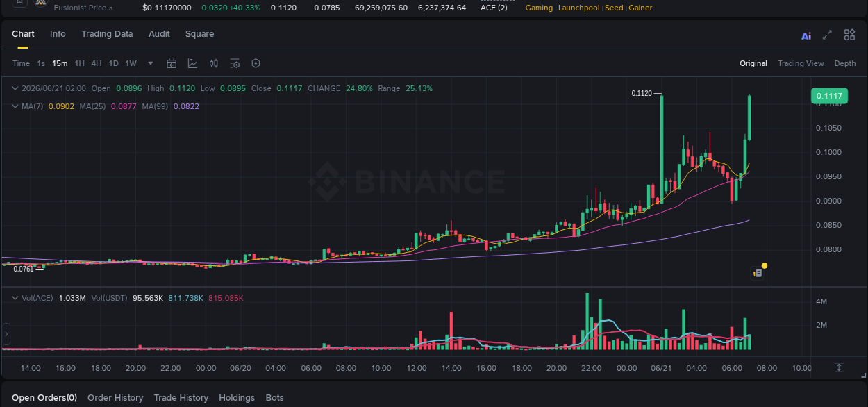
Task: Open the calendar date-range icon in toolbar
Action: tap(172, 63)
